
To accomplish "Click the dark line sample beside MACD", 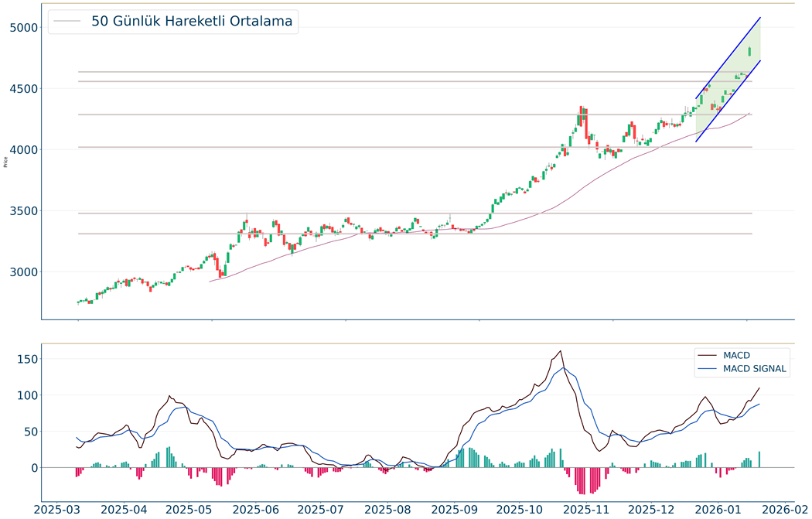I will tap(708, 355).
